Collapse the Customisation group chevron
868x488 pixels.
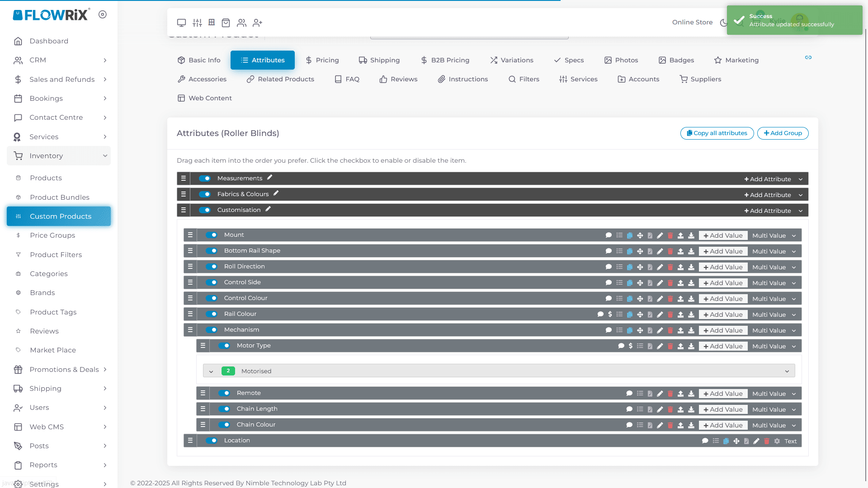pyautogui.click(x=801, y=211)
